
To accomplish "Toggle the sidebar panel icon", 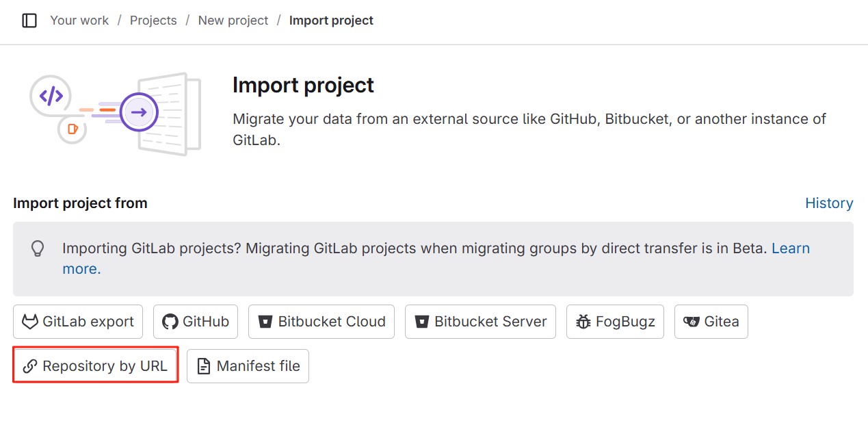I will [x=29, y=21].
